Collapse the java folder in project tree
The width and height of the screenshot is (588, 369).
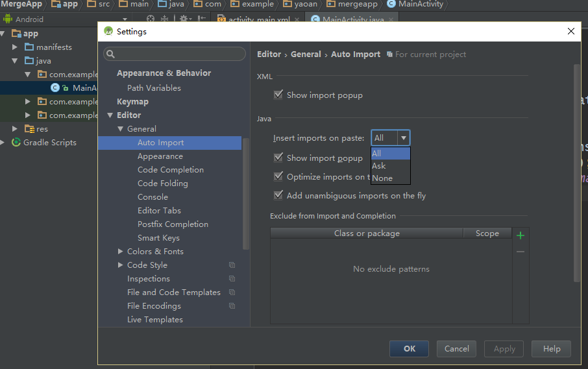pos(15,60)
